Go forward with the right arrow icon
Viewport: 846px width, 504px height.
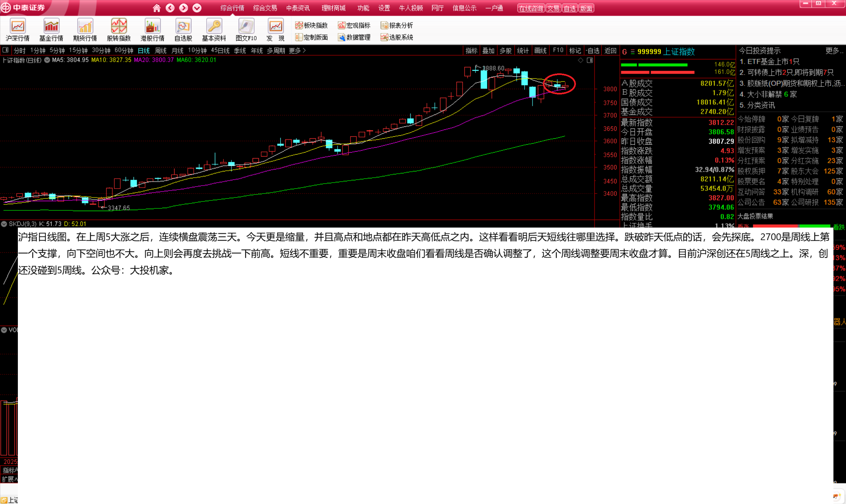tap(183, 8)
